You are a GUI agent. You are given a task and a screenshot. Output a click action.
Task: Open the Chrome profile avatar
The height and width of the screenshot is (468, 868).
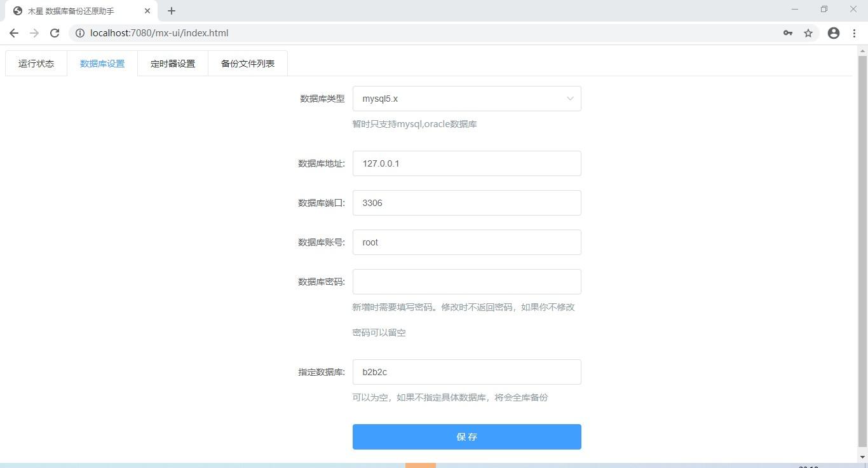(x=834, y=33)
